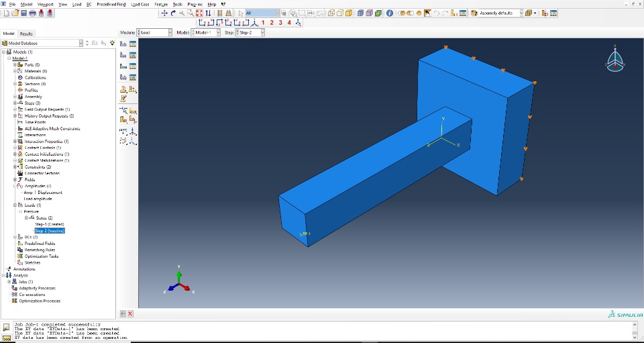The width and height of the screenshot is (644, 343).
Task: Open the File menu
Action: tap(12, 4)
